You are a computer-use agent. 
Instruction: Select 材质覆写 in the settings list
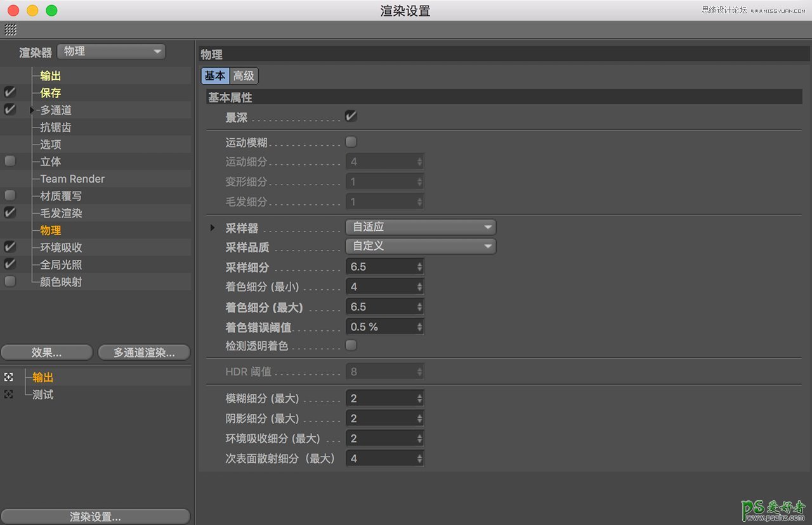tap(61, 196)
